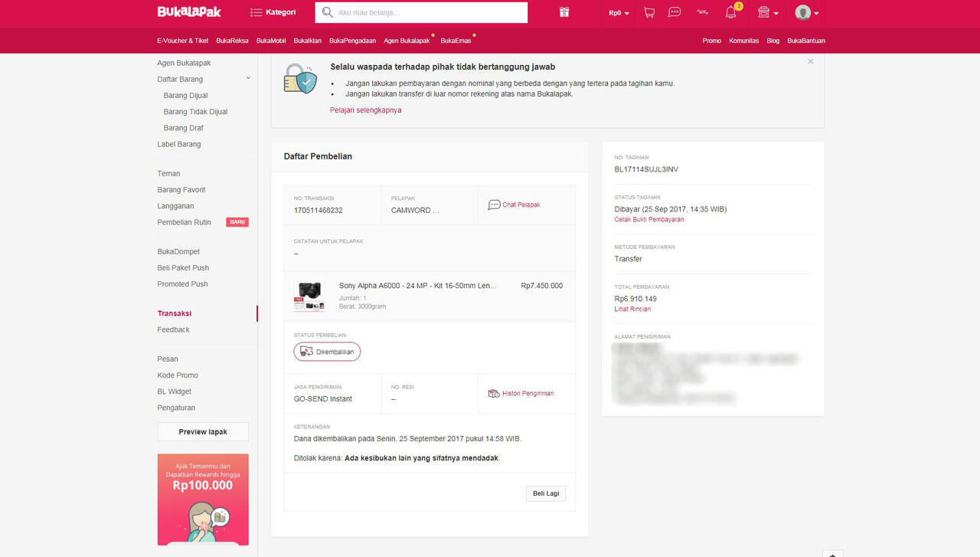Open Agen Bukalapak in top navigation
The image size is (980, 557).
pyautogui.click(x=407, y=41)
